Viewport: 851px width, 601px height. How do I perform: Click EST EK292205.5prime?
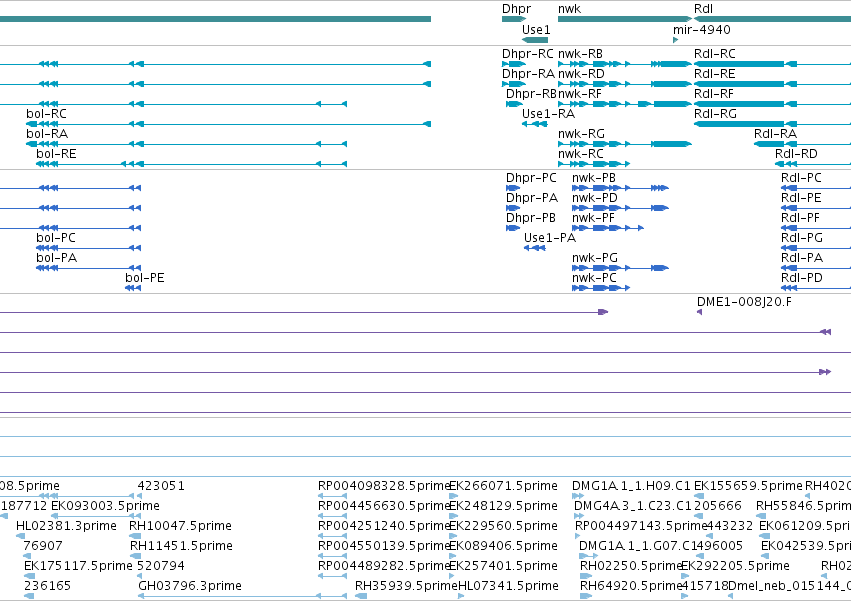pos(735,566)
